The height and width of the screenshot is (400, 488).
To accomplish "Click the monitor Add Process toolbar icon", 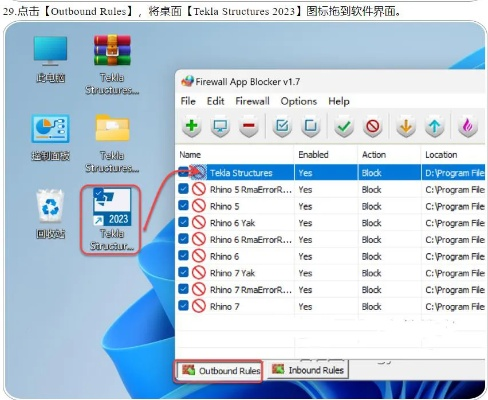I will (220, 127).
